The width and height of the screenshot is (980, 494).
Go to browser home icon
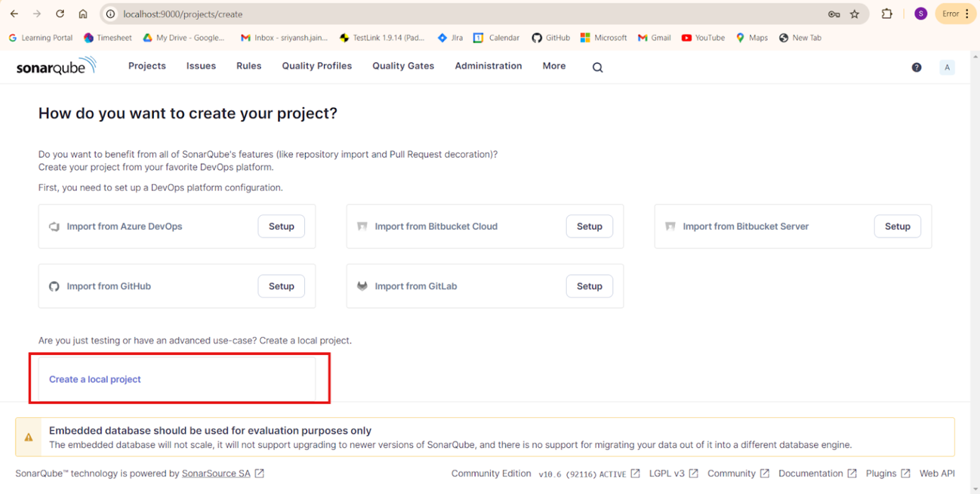tap(83, 14)
